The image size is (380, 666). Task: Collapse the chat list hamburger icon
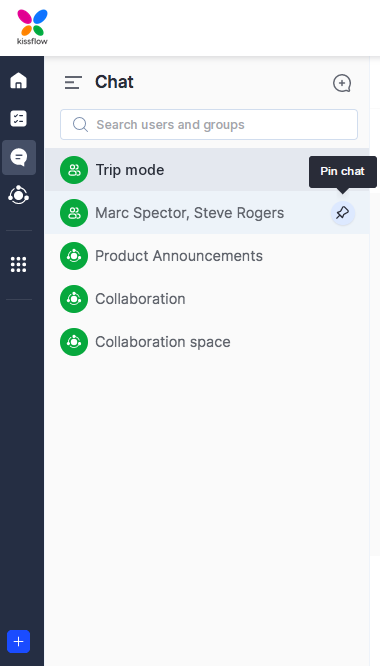[73, 82]
